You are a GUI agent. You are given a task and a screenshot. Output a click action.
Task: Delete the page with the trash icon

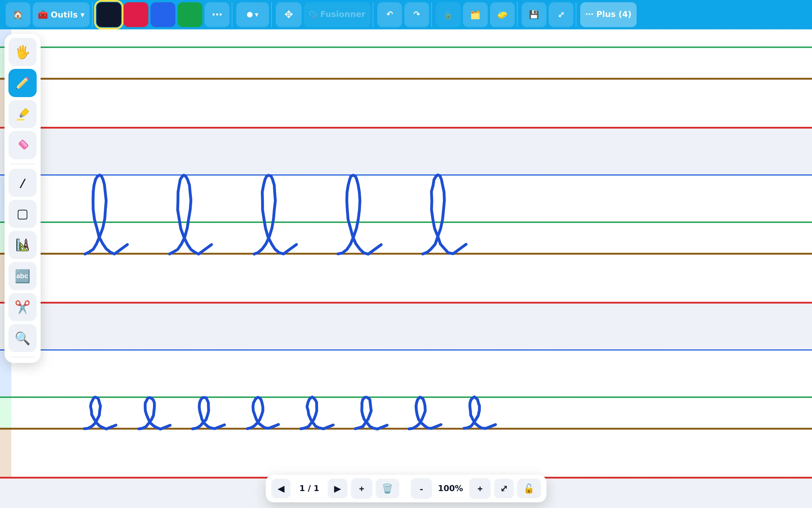(x=387, y=489)
